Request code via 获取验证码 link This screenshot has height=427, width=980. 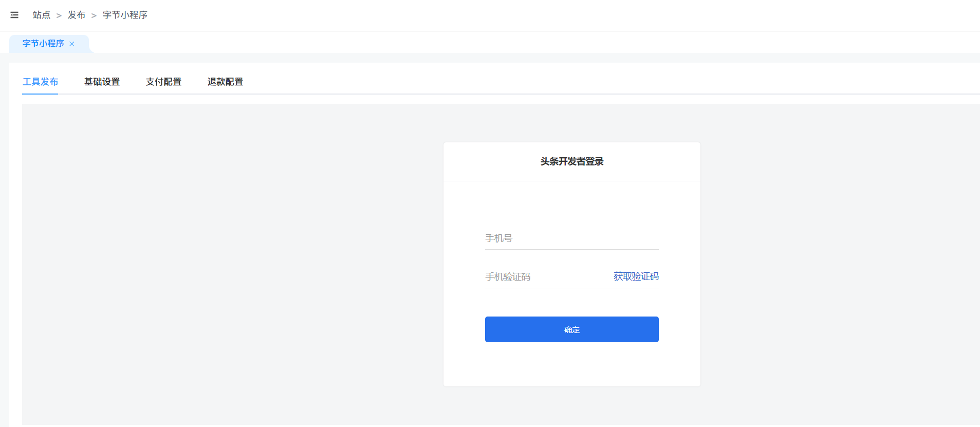(636, 276)
